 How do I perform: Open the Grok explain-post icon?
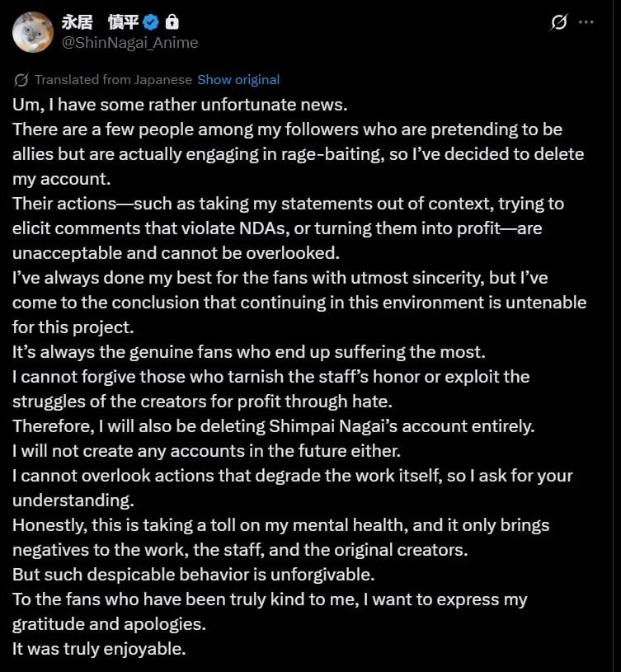pyautogui.click(x=559, y=22)
